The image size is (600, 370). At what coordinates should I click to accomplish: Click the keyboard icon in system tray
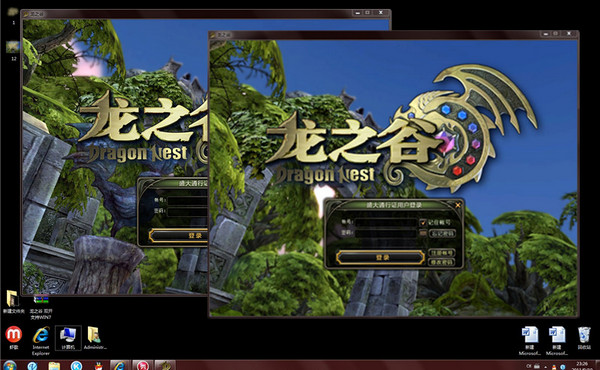coord(537,366)
